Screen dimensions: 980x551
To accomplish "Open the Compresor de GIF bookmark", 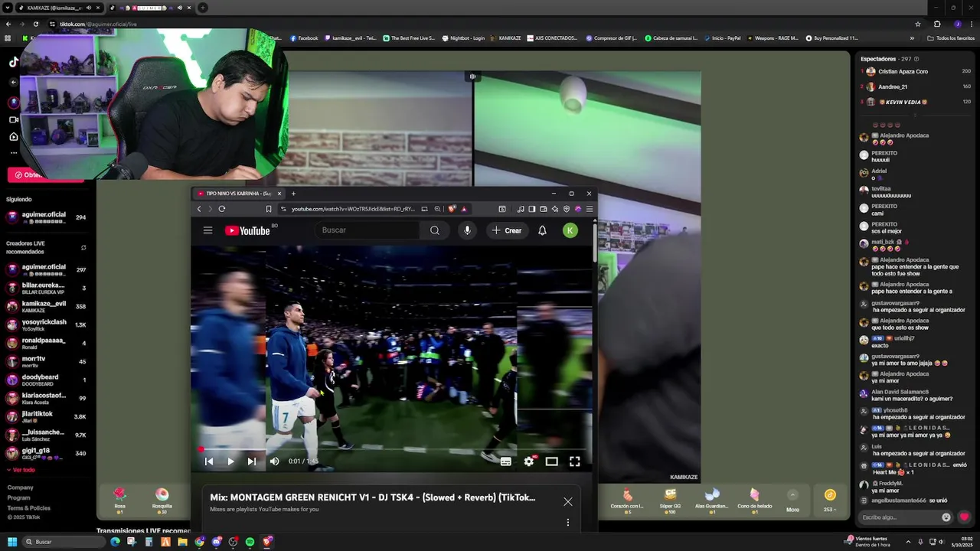I will click(x=611, y=38).
